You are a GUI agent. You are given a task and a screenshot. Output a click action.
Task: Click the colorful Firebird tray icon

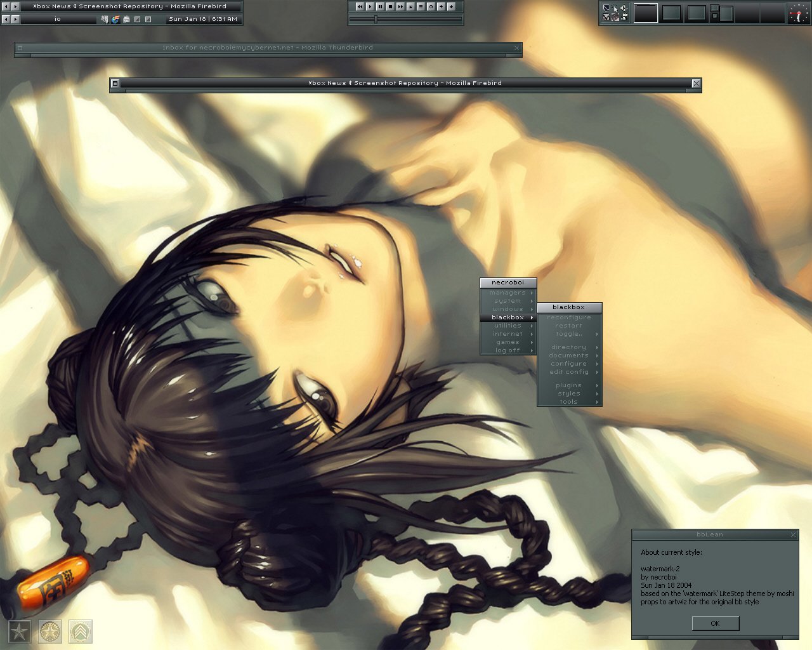click(115, 19)
